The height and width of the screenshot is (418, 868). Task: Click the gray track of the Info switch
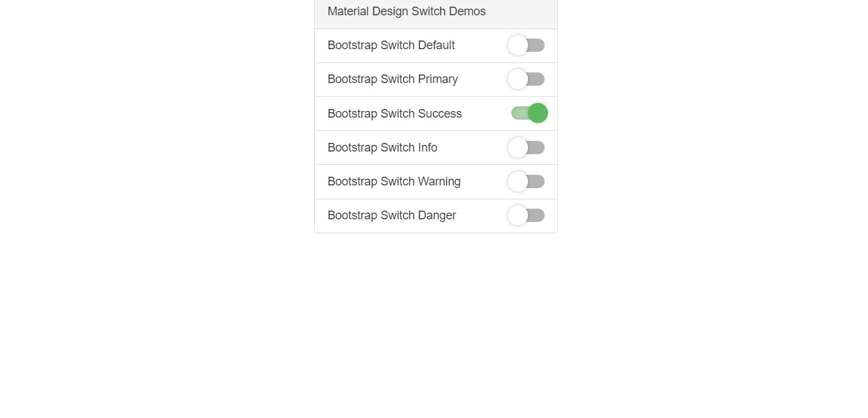click(x=535, y=148)
